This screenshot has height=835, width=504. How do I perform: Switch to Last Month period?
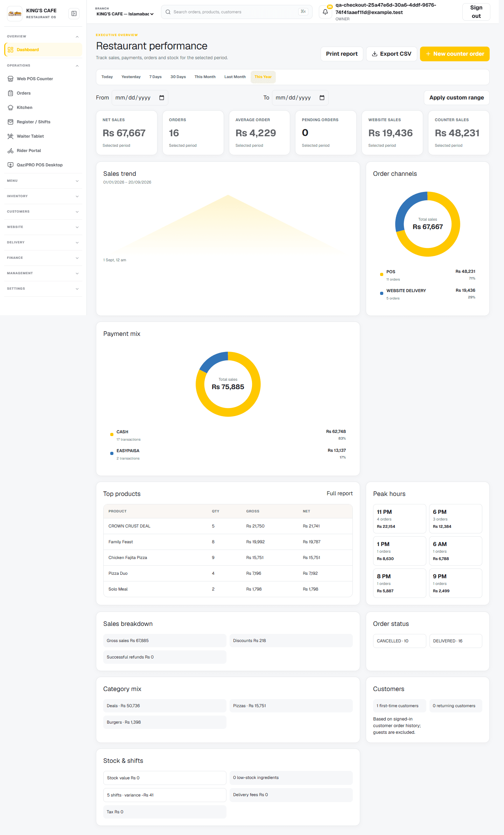pyautogui.click(x=235, y=77)
